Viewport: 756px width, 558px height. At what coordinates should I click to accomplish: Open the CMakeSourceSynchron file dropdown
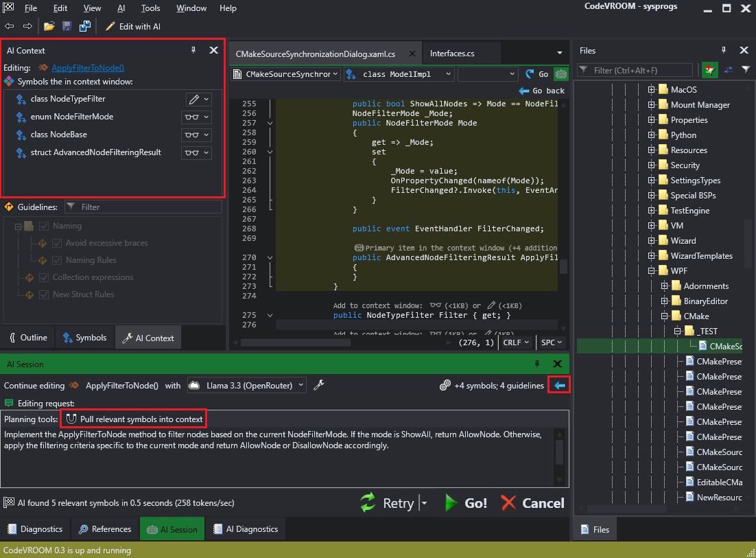point(286,74)
